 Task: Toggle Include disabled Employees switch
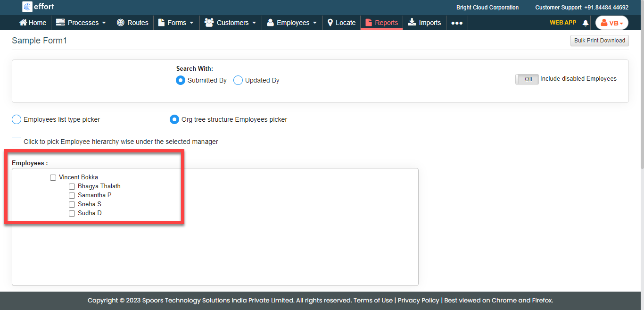click(x=527, y=79)
